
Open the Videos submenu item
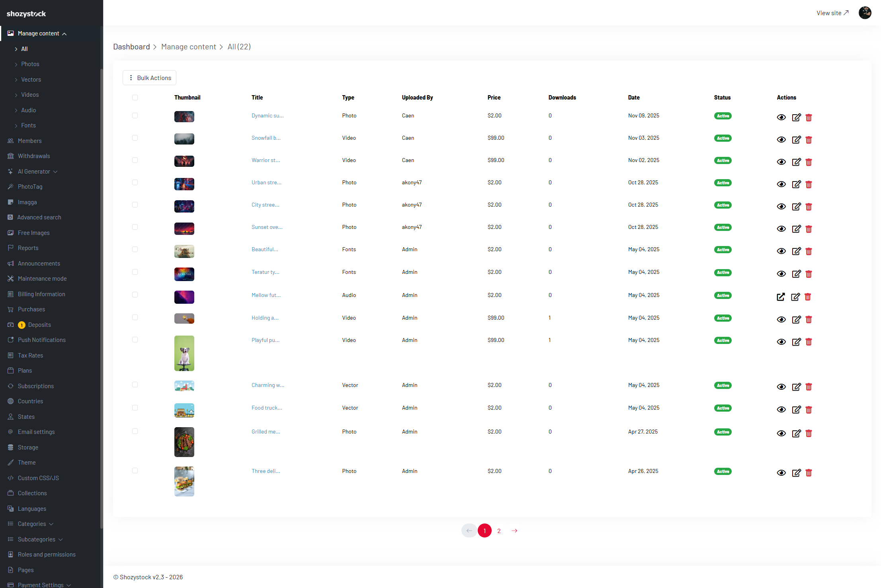point(30,95)
